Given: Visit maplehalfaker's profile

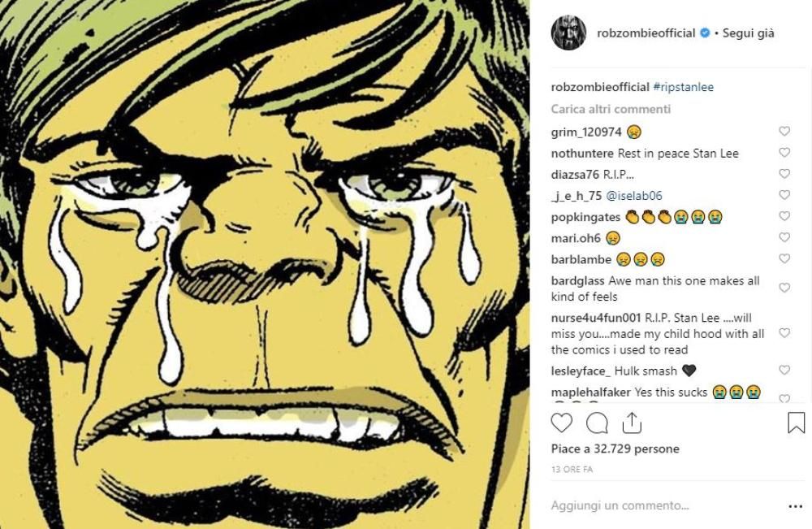Looking at the screenshot, I should coord(590,392).
